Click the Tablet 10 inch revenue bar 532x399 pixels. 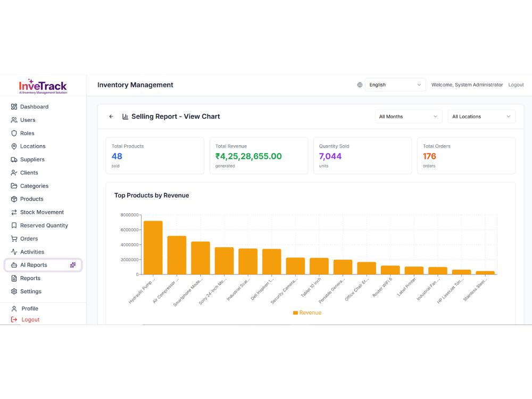pyautogui.click(x=319, y=267)
